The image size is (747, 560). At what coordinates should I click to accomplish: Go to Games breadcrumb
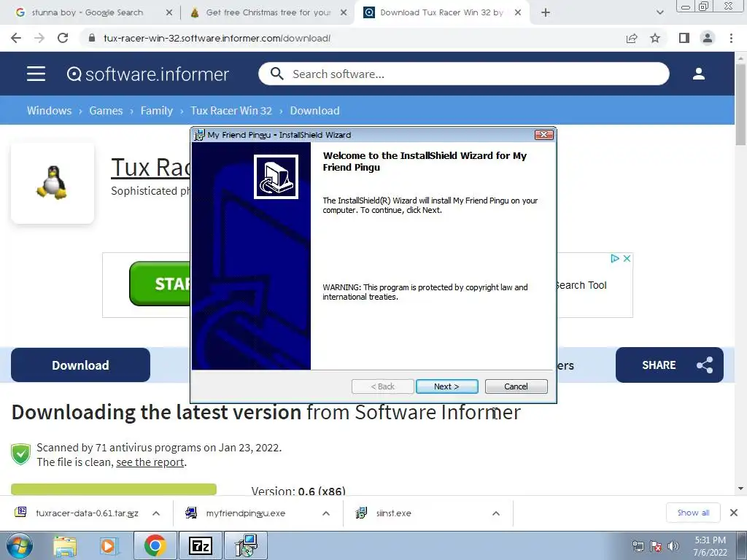pos(106,111)
